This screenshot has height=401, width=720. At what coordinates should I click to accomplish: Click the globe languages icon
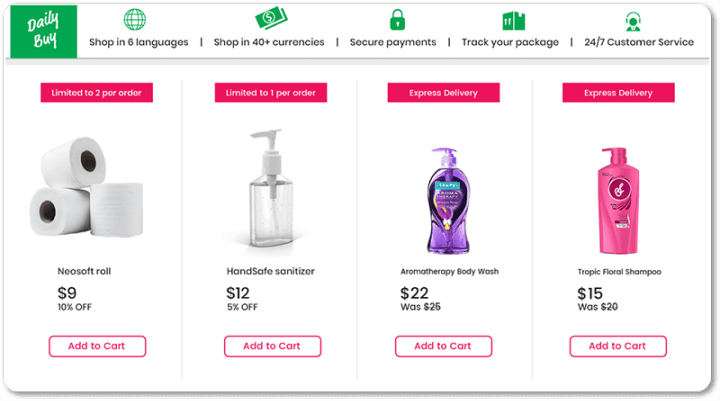click(x=134, y=19)
